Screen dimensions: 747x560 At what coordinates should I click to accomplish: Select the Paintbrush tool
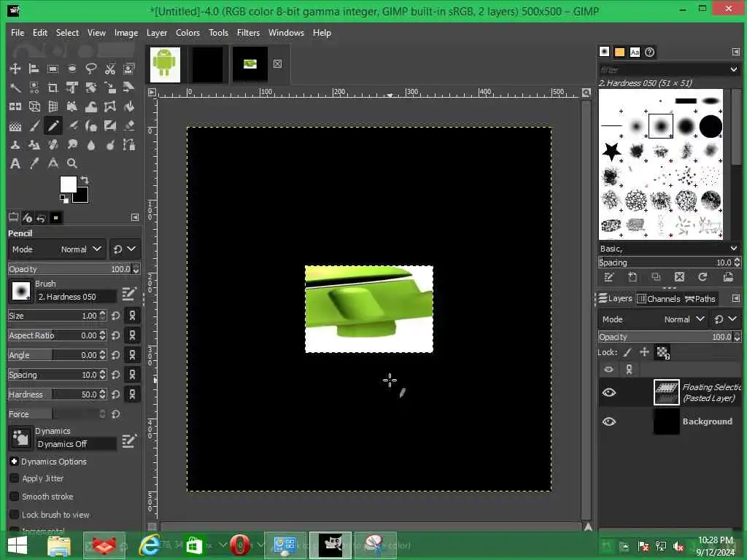tap(34, 125)
